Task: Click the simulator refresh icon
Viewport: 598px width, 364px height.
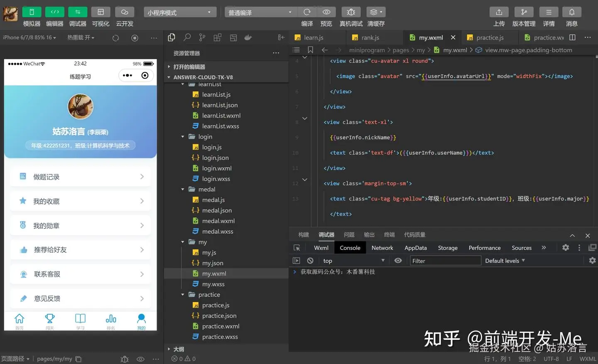Action: [116, 38]
